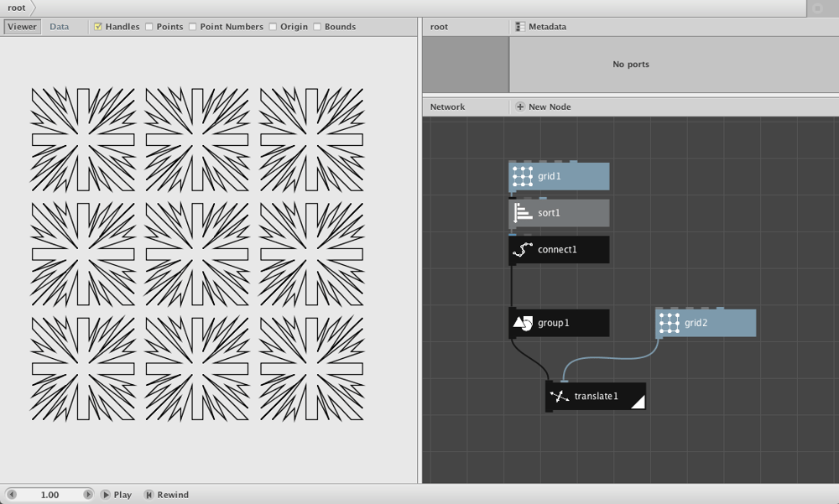Click the grid2 node icon
Viewport: 839px width, 504px height.
[670, 323]
